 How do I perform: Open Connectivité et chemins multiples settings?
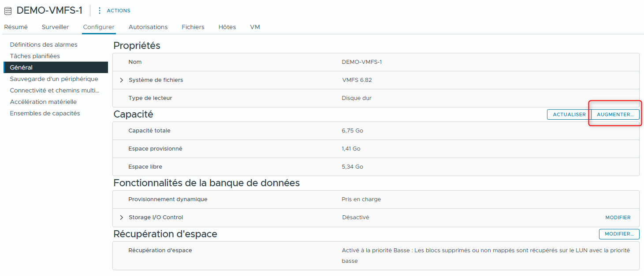click(55, 90)
